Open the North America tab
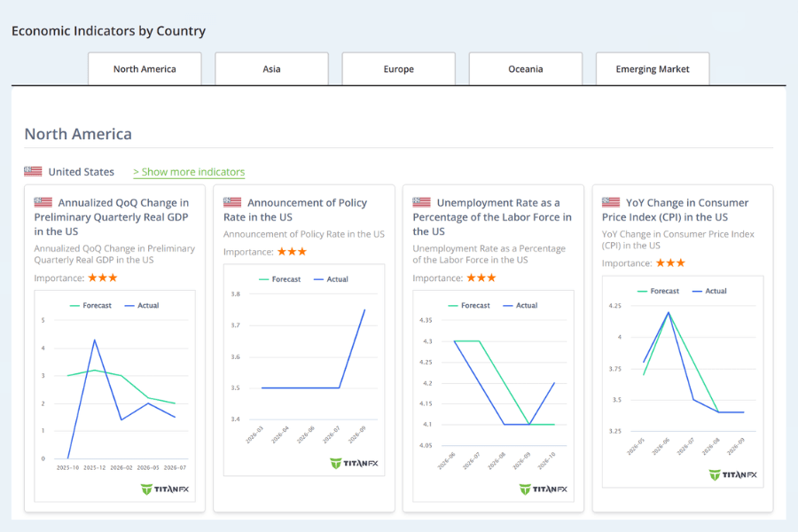 tap(145, 69)
